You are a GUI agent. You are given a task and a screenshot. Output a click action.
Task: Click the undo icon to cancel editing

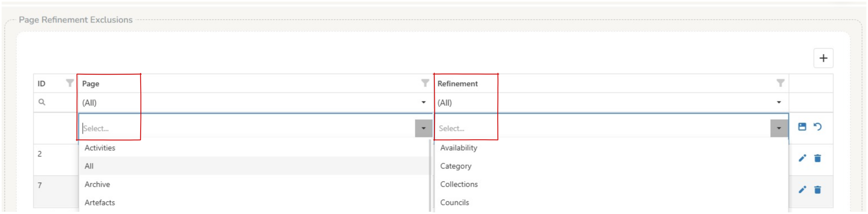click(x=817, y=127)
